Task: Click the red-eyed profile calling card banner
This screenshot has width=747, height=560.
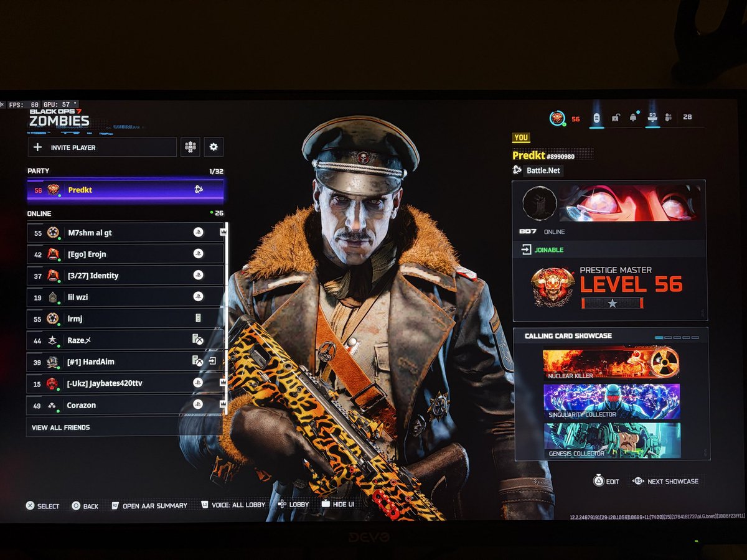Action: click(629, 203)
